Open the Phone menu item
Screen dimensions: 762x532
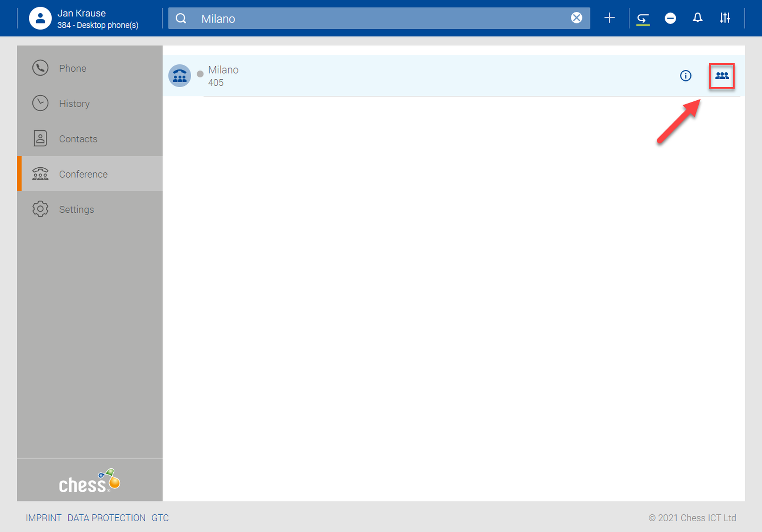click(x=72, y=68)
